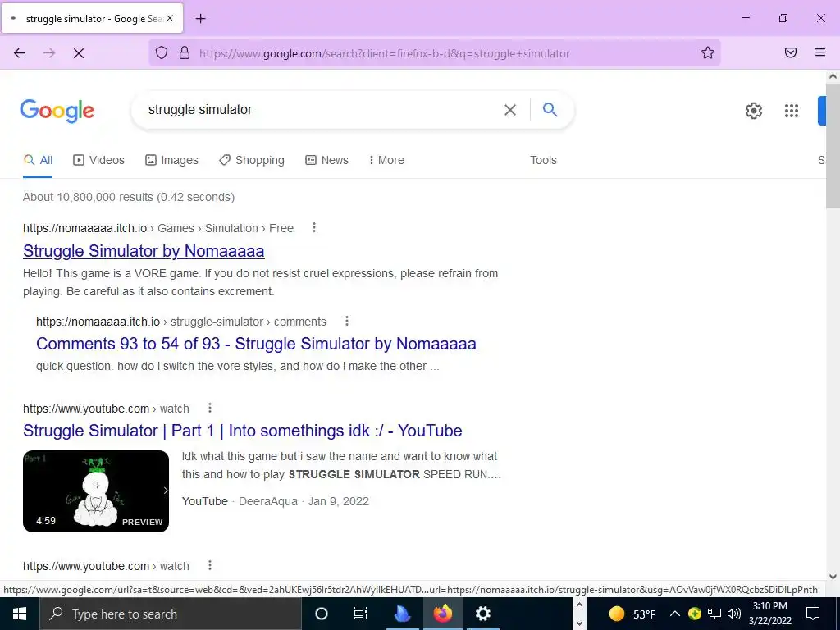Stop loading the page with the X button
The image size is (840, 630).
click(79, 53)
